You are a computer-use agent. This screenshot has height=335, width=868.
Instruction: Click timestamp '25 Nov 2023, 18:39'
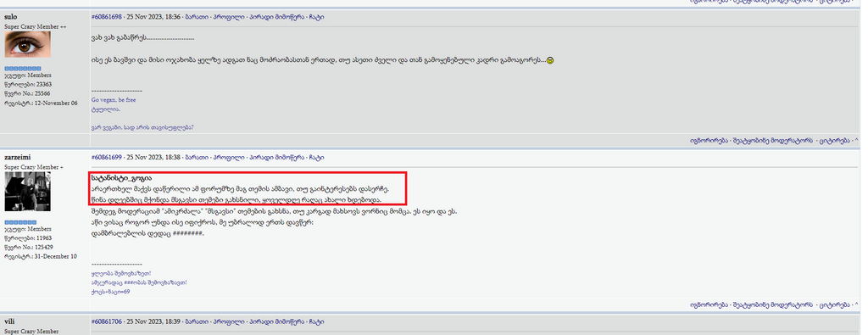coord(153,321)
